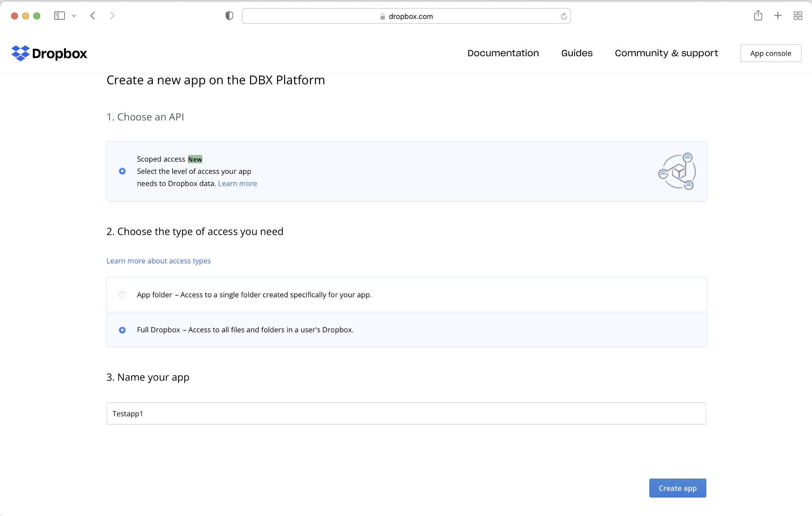
Task: Open Learn more about access types link
Action: point(158,261)
